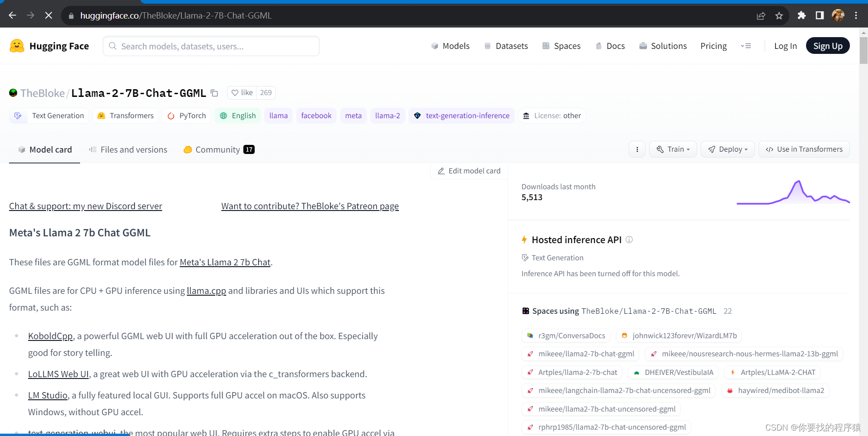Click the English language tag
The image size is (868, 436).
pyautogui.click(x=238, y=116)
